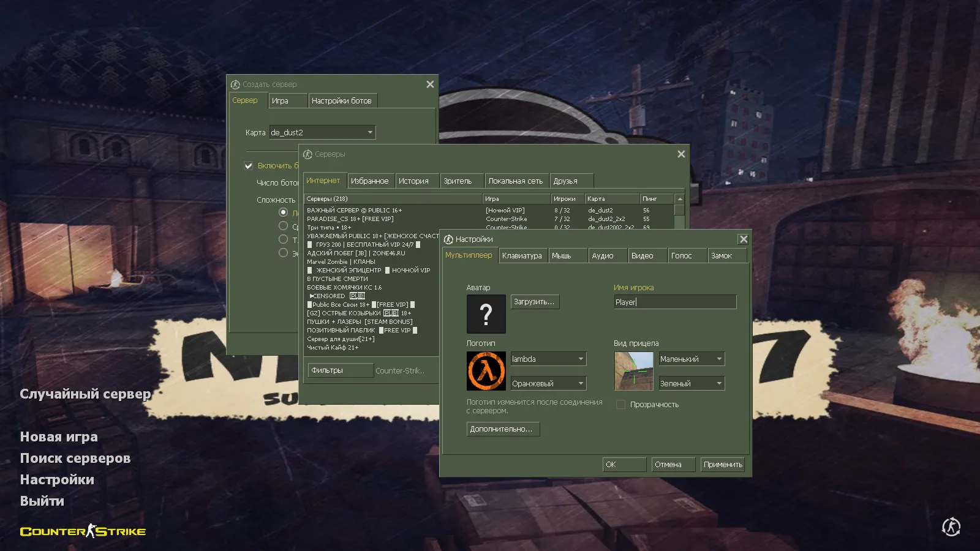Click the Серверы window title icon

pos(307,154)
